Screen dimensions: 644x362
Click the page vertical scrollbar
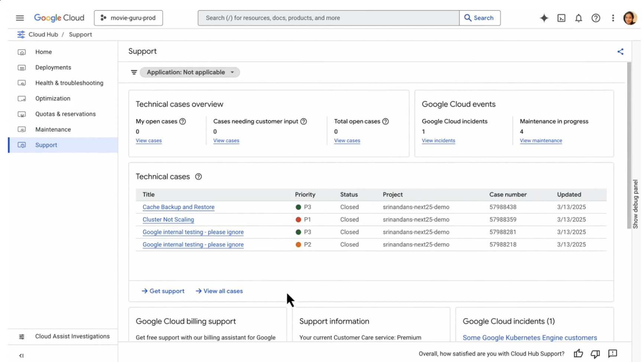(x=629, y=145)
